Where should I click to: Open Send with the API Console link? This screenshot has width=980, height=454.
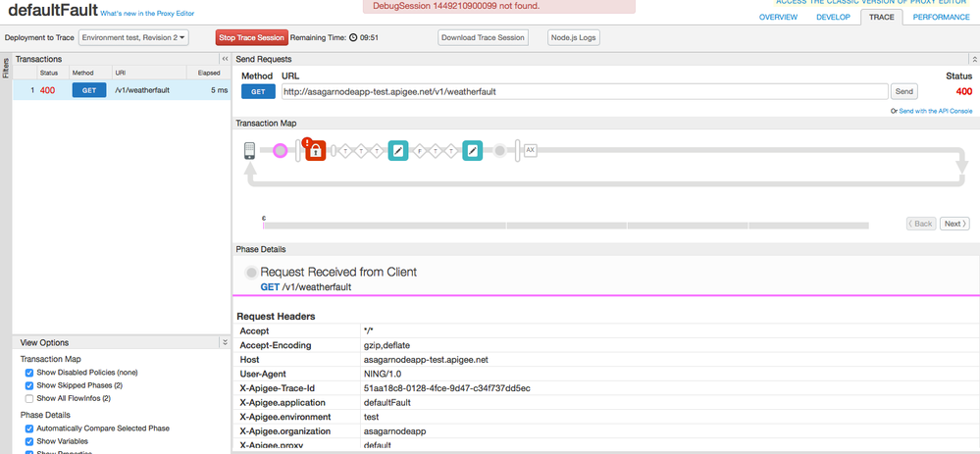coord(935,111)
